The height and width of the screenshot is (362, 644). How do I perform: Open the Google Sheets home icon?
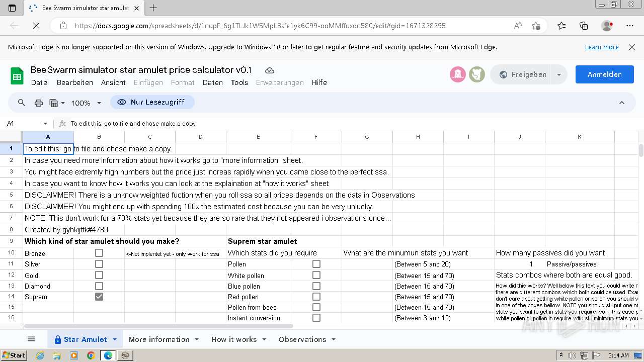pos(17,76)
